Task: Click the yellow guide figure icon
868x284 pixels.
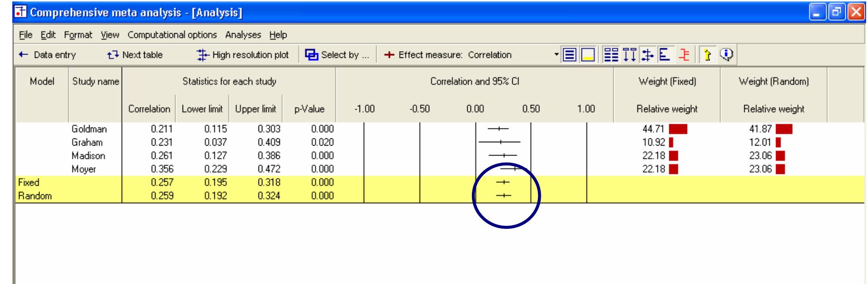Action: click(707, 55)
